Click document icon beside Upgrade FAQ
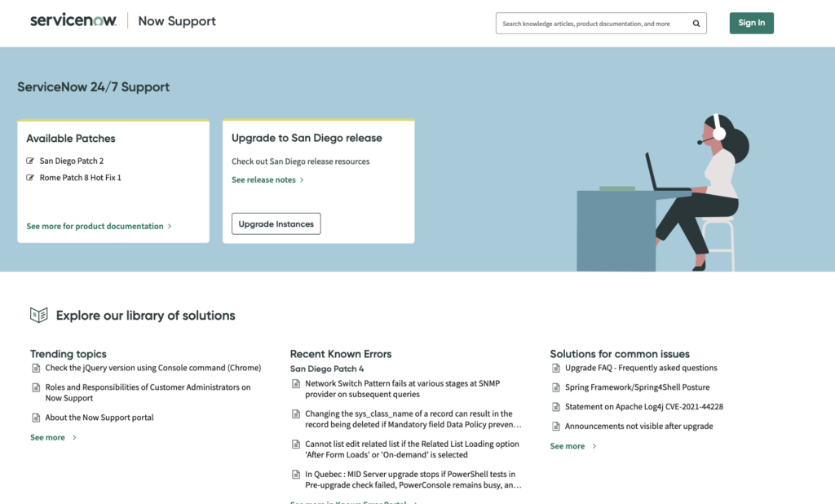The image size is (835, 504). point(556,368)
